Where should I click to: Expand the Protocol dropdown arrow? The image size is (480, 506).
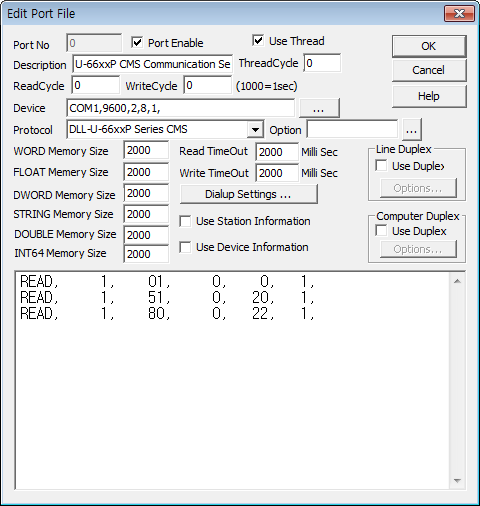[x=255, y=129]
